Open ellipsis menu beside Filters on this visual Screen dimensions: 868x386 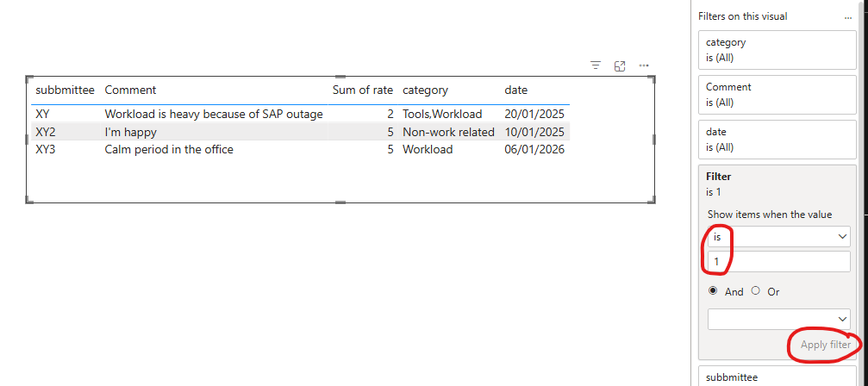point(848,17)
